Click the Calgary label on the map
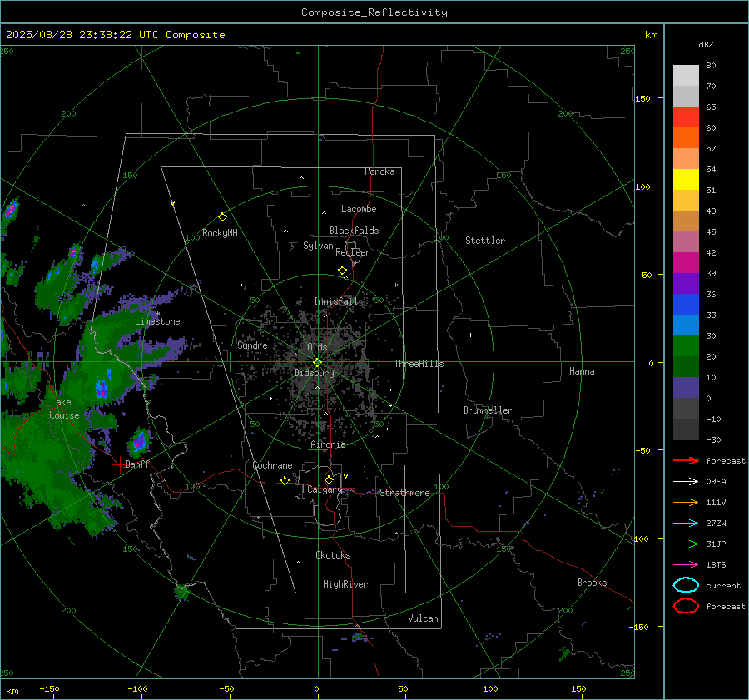The image size is (749, 700). tap(325, 489)
